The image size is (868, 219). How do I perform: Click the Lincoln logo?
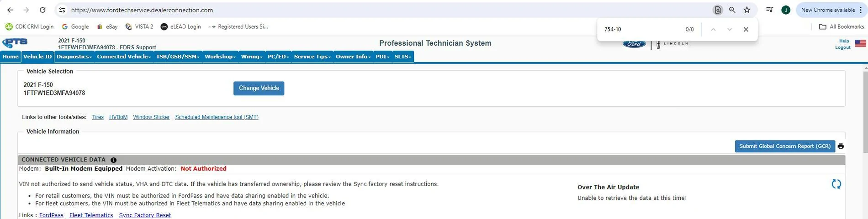point(672,44)
